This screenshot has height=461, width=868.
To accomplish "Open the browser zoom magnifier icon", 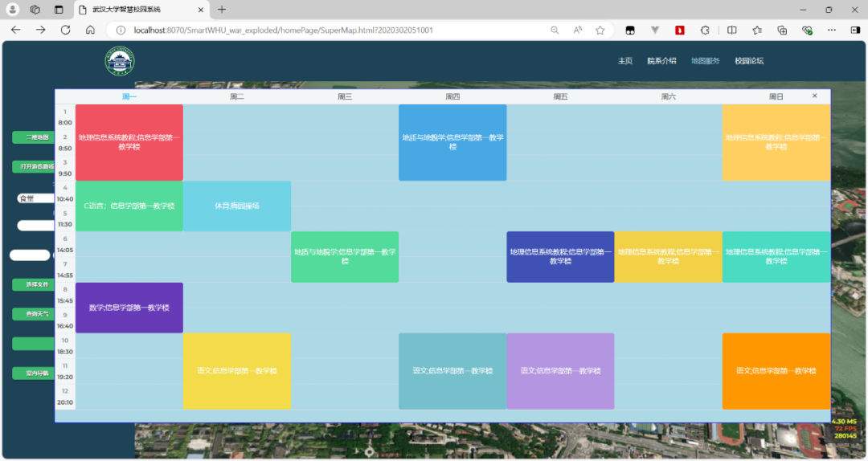I will click(555, 30).
